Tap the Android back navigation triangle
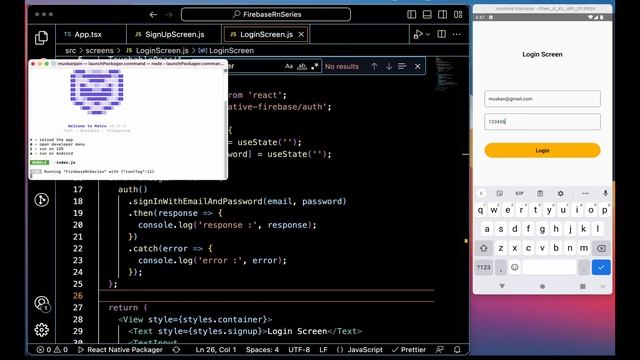The width and height of the screenshot is (640, 360). tap(502, 286)
